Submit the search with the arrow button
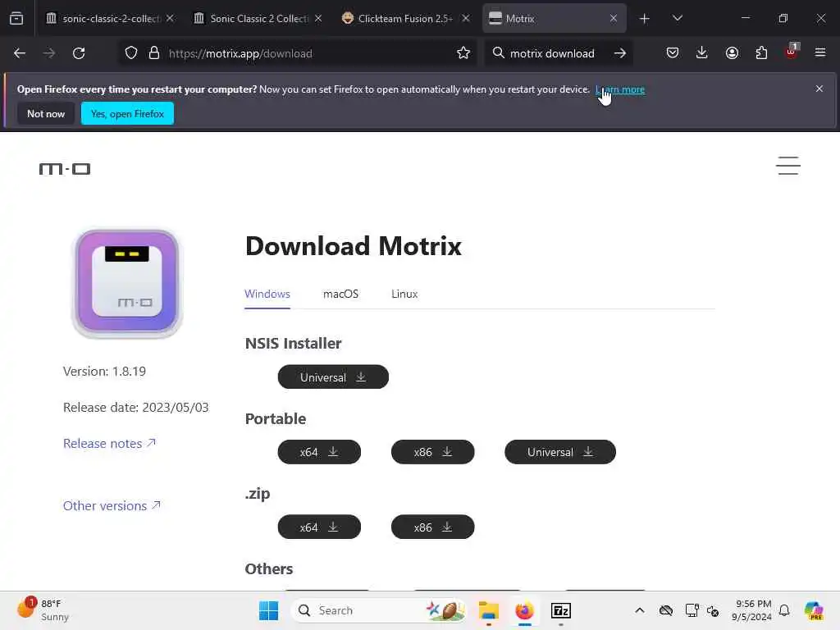 (620, 53)
